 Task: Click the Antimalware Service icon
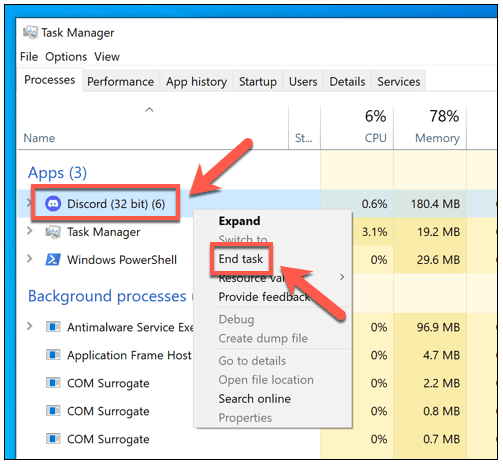(x=53, y=327)
